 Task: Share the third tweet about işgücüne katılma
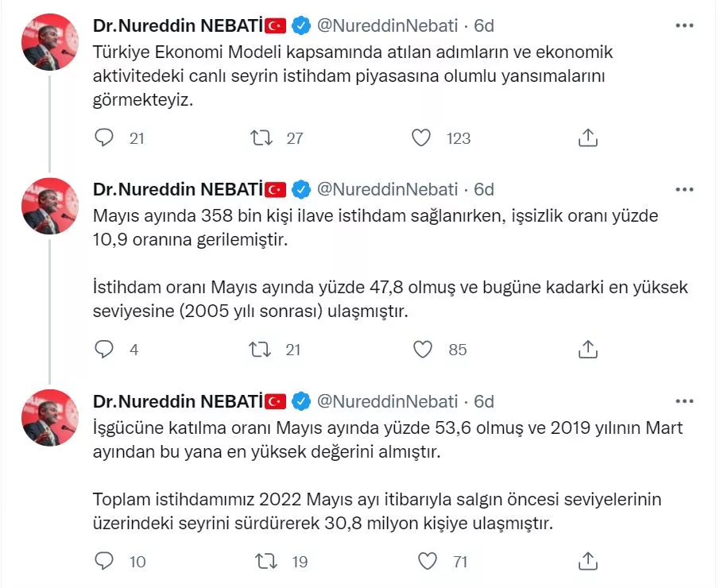click(587, 561)
